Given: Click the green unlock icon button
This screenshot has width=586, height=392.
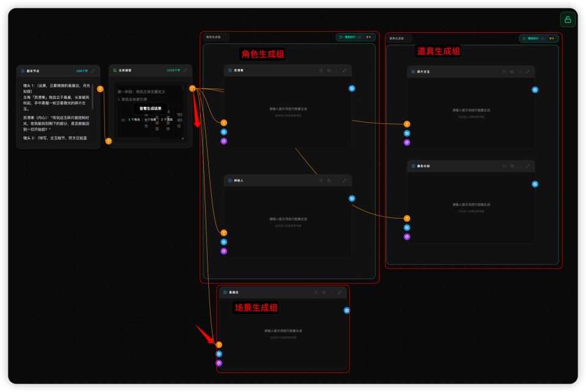Looking at the screenshot, I should 567,20.
